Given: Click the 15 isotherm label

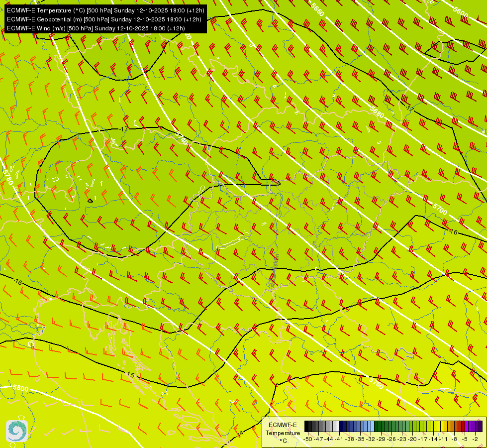Looking at the screenshot, I should 131,375.
